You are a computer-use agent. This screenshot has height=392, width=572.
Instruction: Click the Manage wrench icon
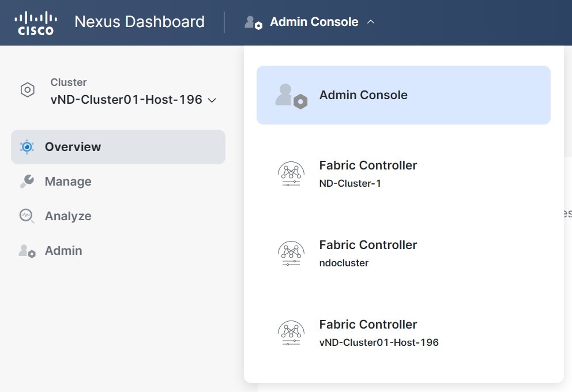(27, 181)
